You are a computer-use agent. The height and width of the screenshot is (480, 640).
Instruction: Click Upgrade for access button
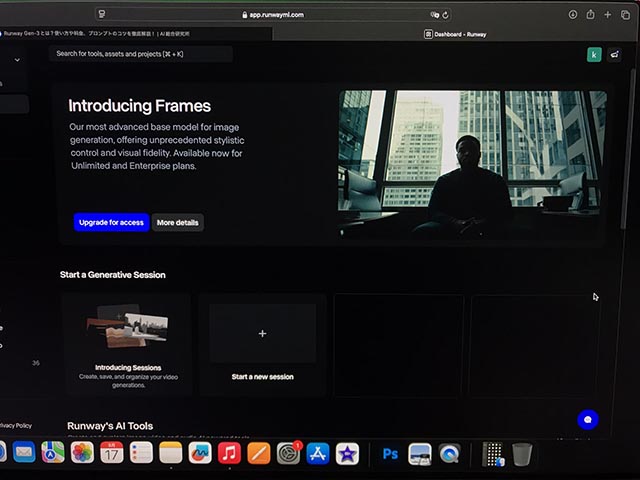111,222
